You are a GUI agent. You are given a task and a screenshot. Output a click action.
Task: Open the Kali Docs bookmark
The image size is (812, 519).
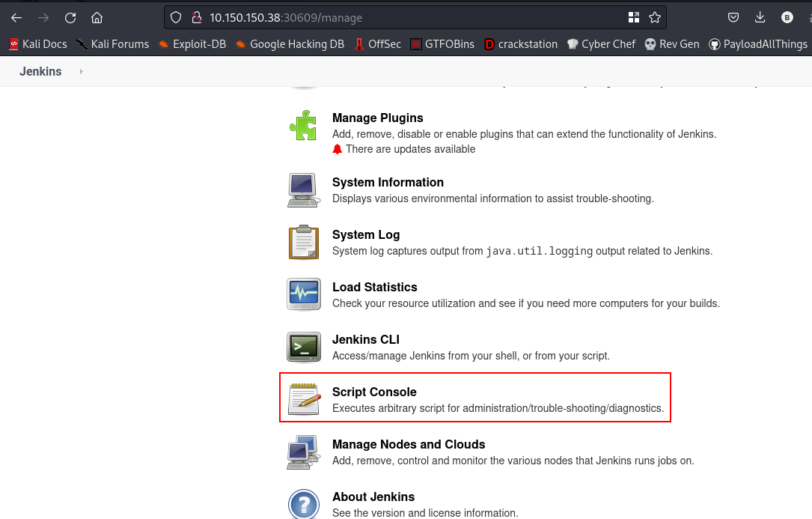tap(38, 44)
